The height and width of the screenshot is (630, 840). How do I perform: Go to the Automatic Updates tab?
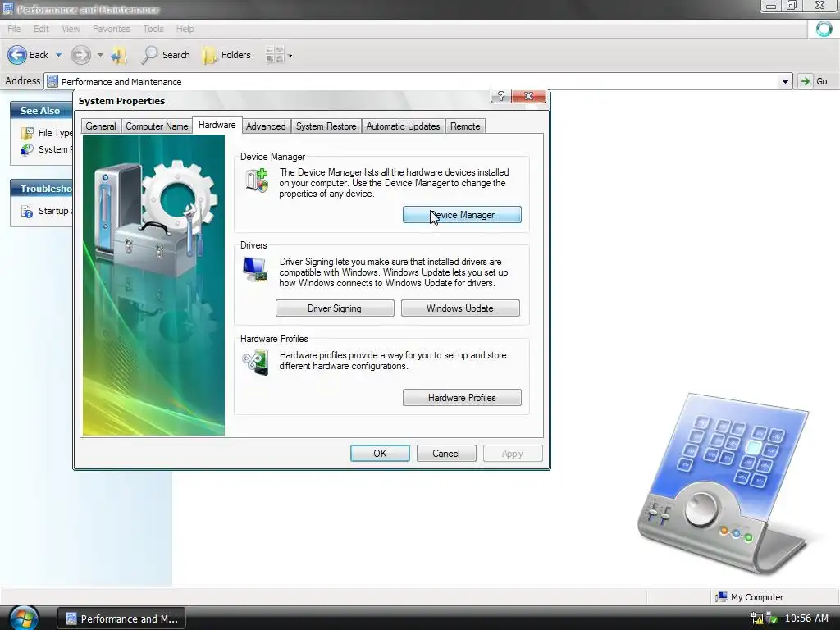404,126
